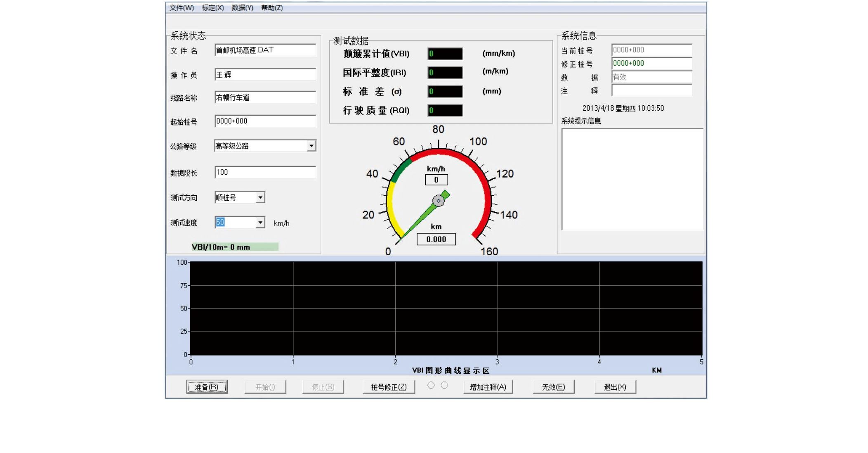Click the 注释 input field
This screenshot has width=868, height=453.
click(651, 90)
